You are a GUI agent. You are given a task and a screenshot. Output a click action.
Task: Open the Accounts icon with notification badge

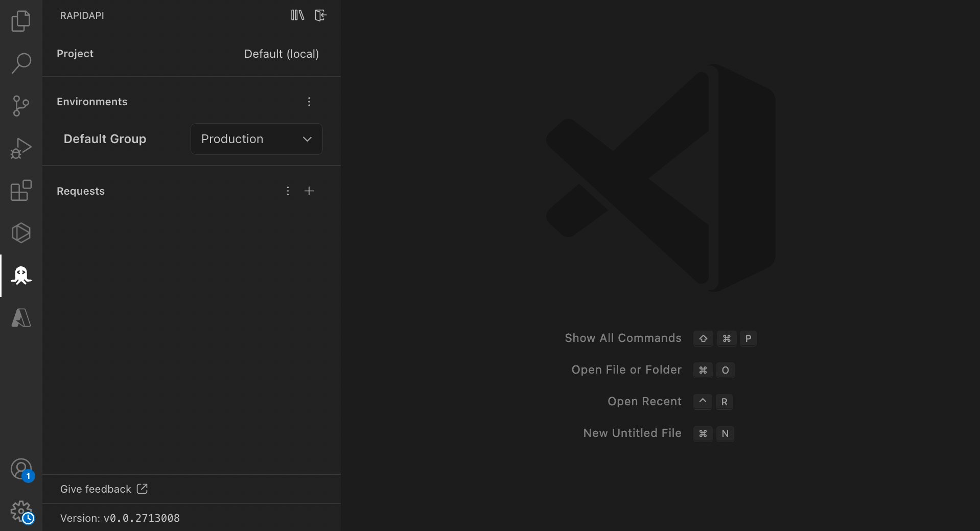click(x=20, y=468)
